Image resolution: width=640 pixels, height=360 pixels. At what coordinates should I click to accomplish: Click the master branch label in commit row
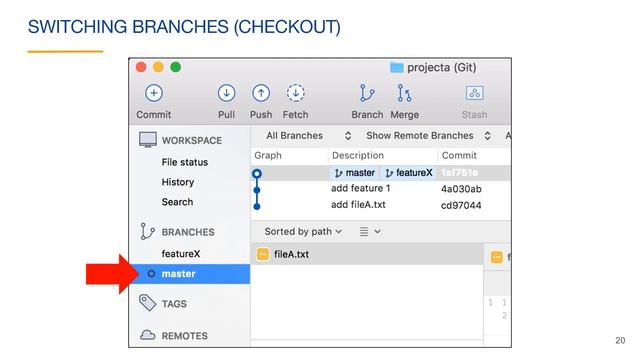click(354, 173)
